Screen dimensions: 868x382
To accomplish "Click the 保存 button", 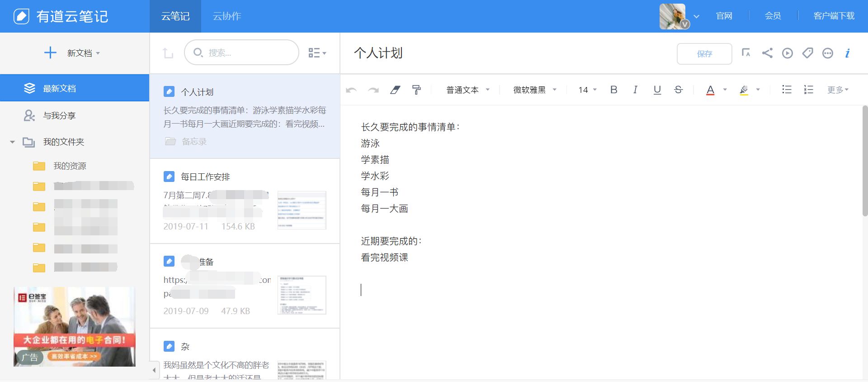I will coord(704,54).
